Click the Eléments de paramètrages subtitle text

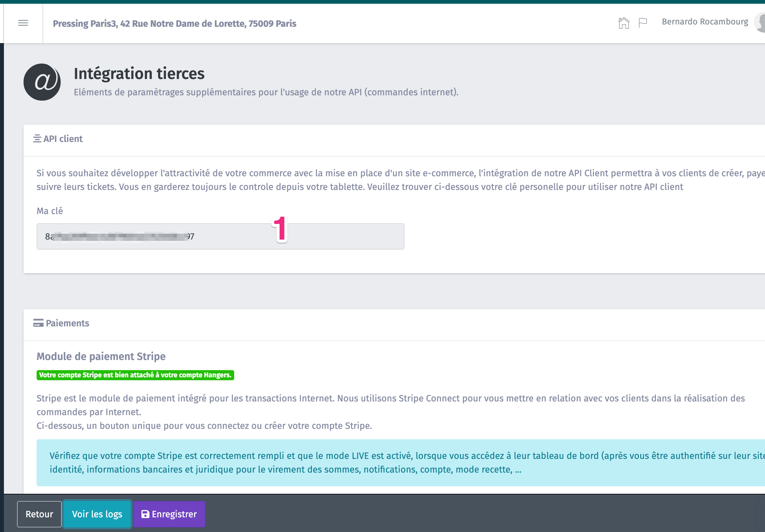pyautogui.click(x=266, y=92)
